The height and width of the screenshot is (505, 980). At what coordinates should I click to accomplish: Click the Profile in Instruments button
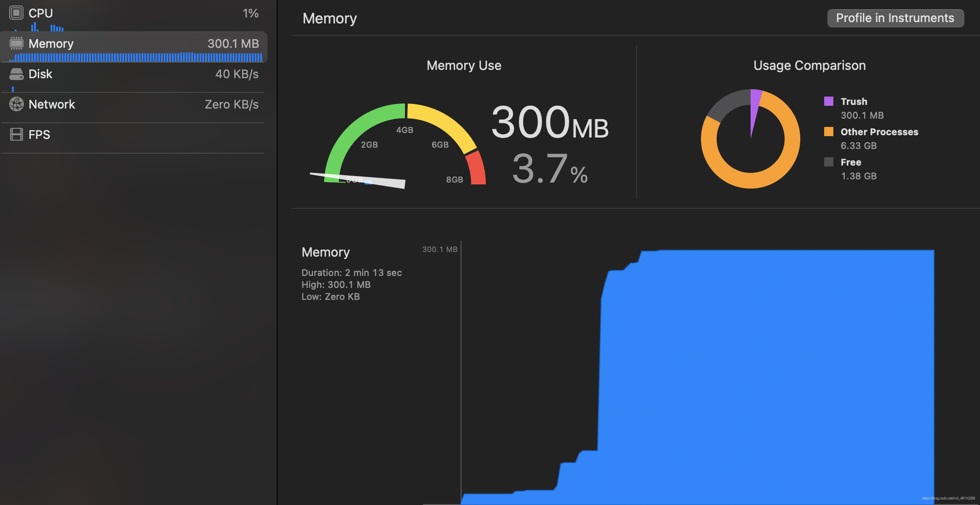coord(895,18)
